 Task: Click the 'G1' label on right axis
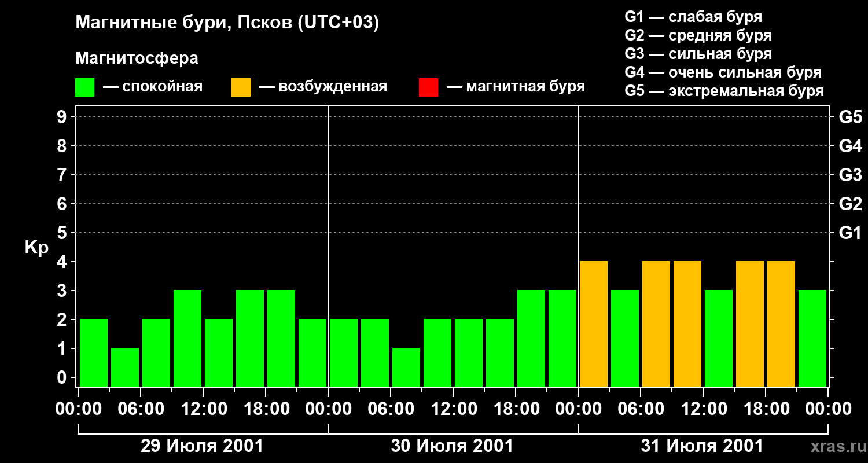click(x=850, y=233)
